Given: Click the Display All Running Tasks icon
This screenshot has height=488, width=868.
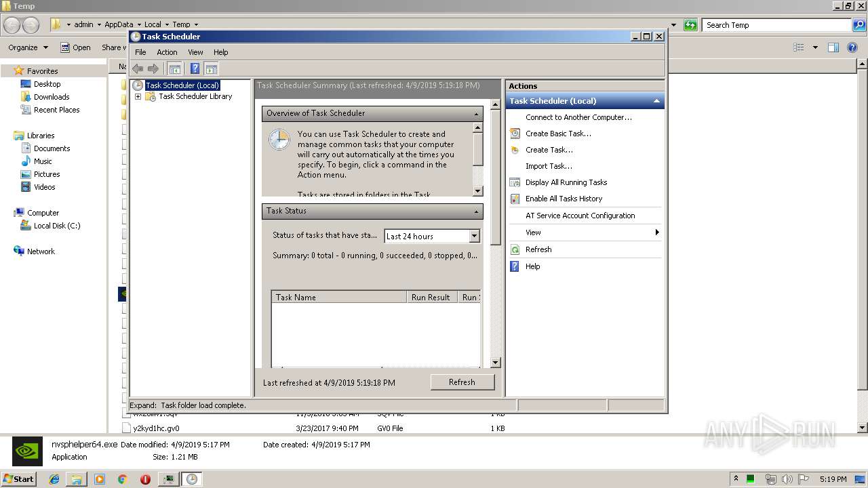Looking at the screenshot, I should pyautogui.click(x=515, y=182).
